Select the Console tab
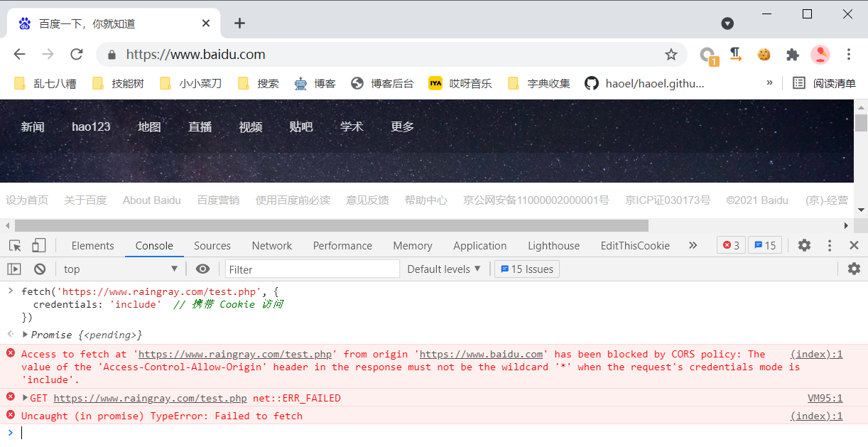Image resolution: width=868 pixels, height=447 pixels. tap(154, 245)
